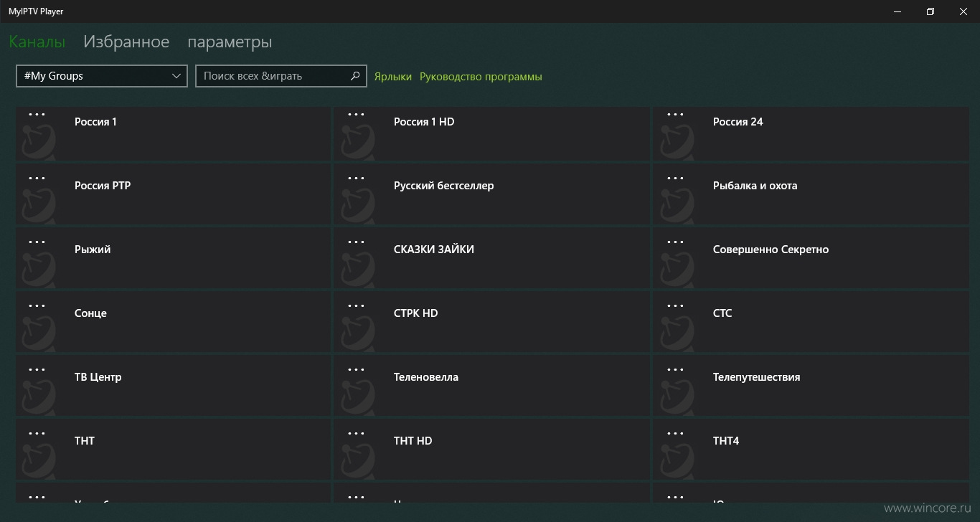The height and width of the screenshot is (522, 980).
Task: Open the three-dot menu for ТНТ
Action: [37, 434]
